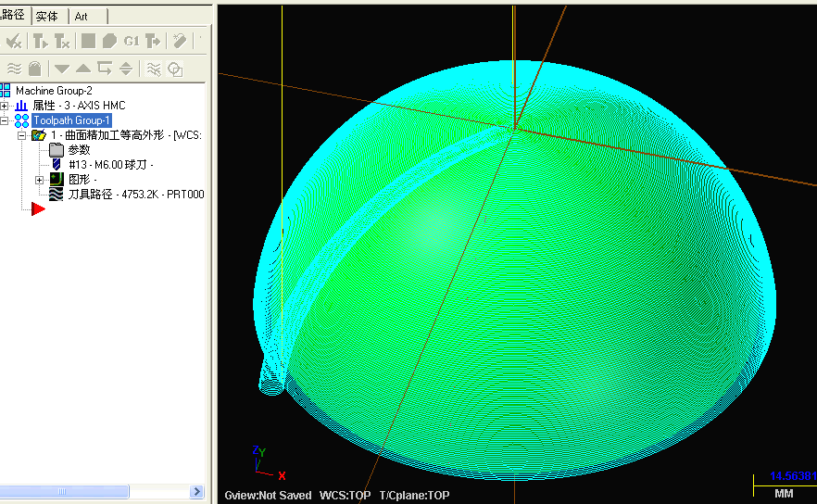Click the regenerate dirty operations Tx icon
817x504 pixels.
coord(62,41)
